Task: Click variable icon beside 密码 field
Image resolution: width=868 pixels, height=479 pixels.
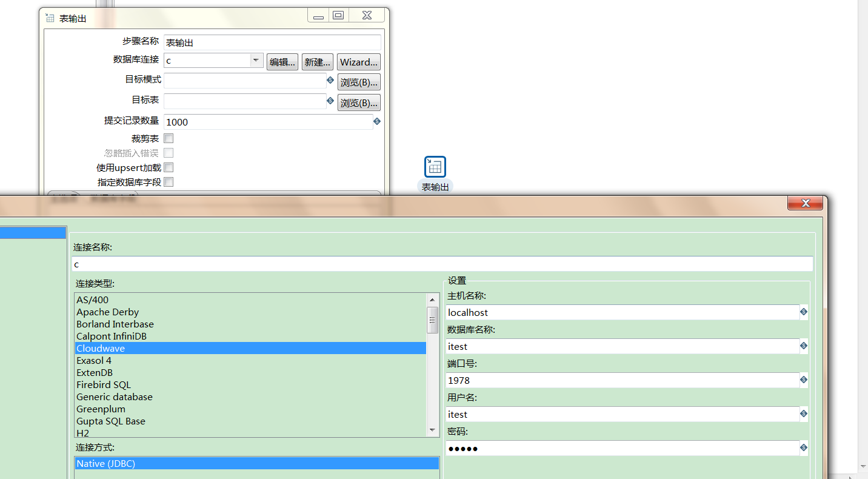Action: click(804, 447)
